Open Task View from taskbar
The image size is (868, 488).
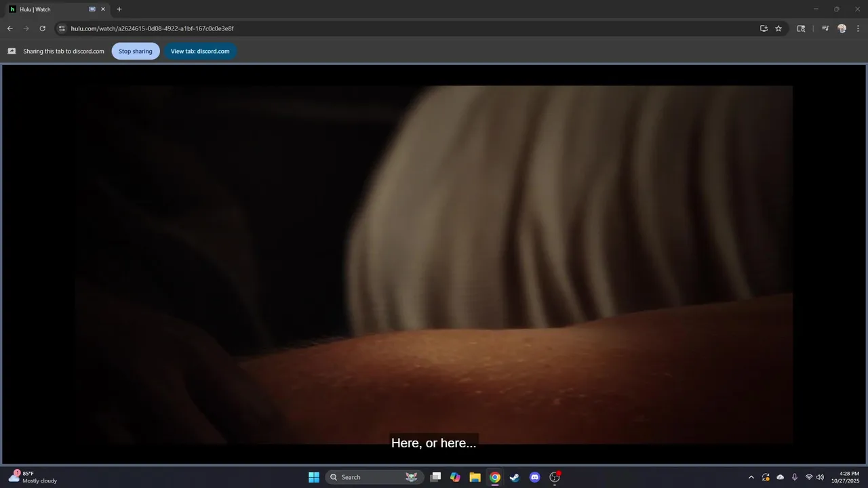coord(436,477)
